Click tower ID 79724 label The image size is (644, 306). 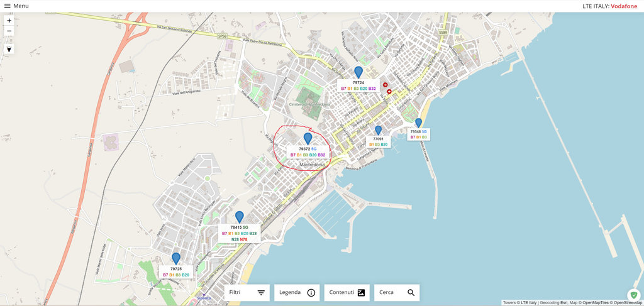coord(358,82)
